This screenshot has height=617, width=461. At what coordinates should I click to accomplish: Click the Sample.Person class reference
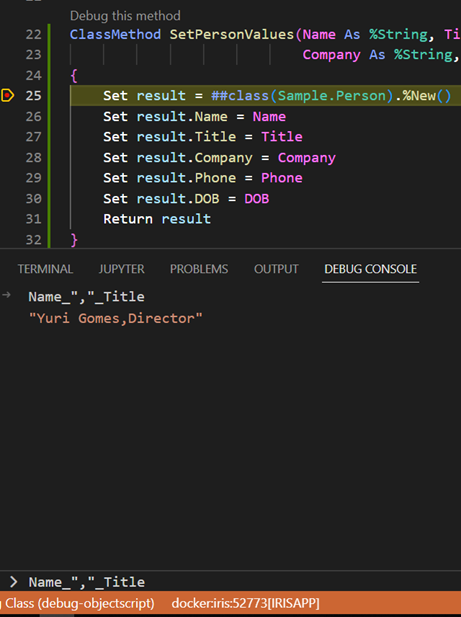(332, 96)
